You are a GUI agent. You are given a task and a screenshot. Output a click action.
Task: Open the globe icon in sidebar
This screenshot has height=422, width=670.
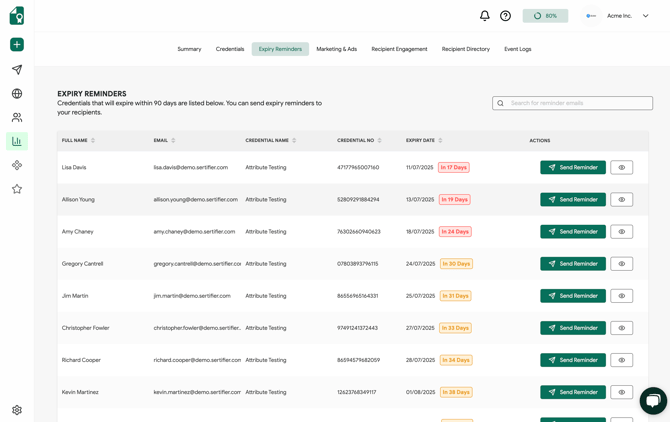tap(17, 94)
